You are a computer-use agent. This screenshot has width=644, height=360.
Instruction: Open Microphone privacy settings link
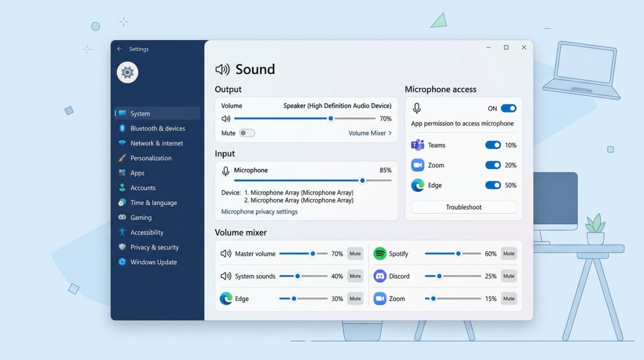click(259, 211)
